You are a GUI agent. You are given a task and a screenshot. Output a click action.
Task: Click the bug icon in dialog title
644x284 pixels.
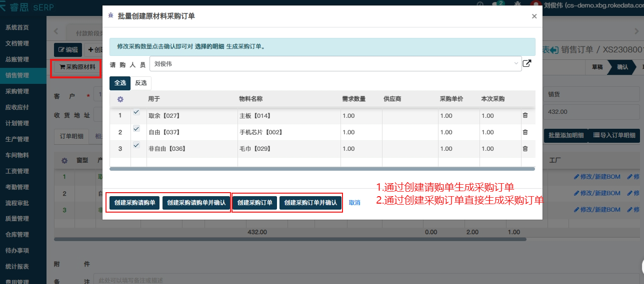click(110, 16)
